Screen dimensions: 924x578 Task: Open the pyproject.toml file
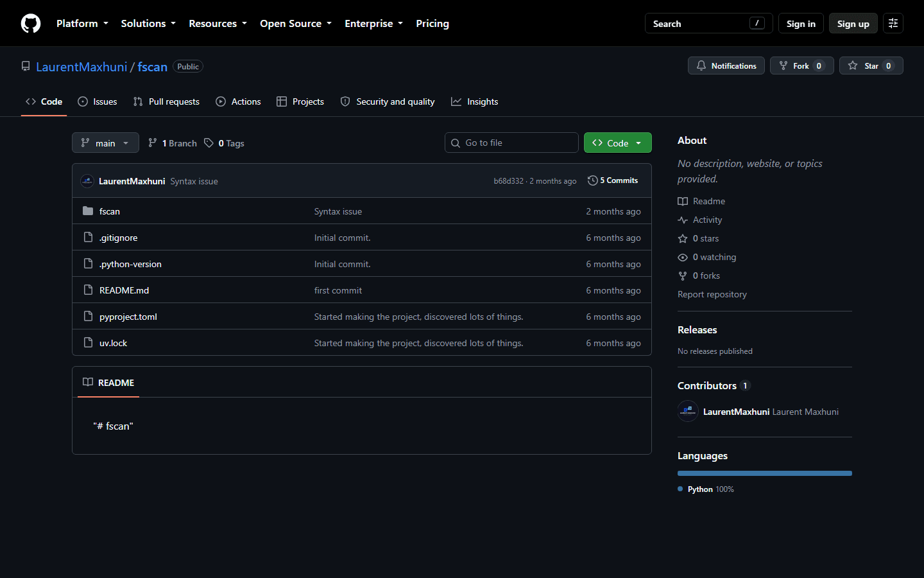pyautogui.click(x=128, y=317)
